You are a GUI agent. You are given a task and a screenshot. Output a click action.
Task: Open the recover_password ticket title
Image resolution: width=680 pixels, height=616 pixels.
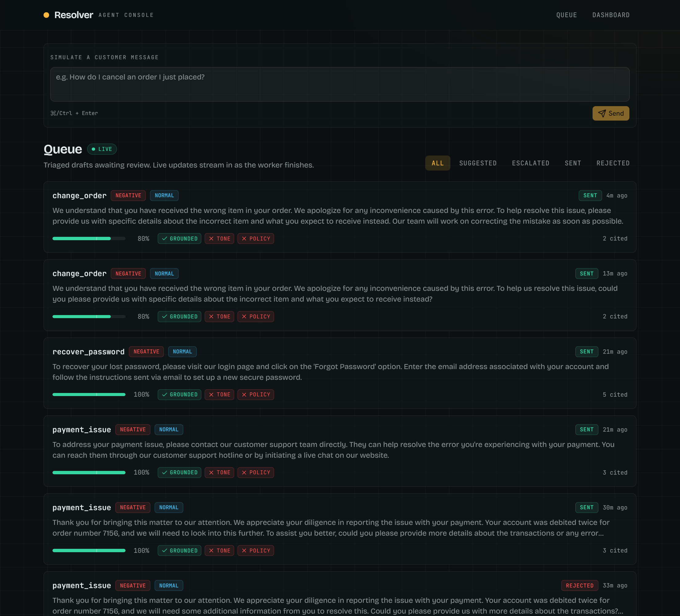[x=88, y=352]
